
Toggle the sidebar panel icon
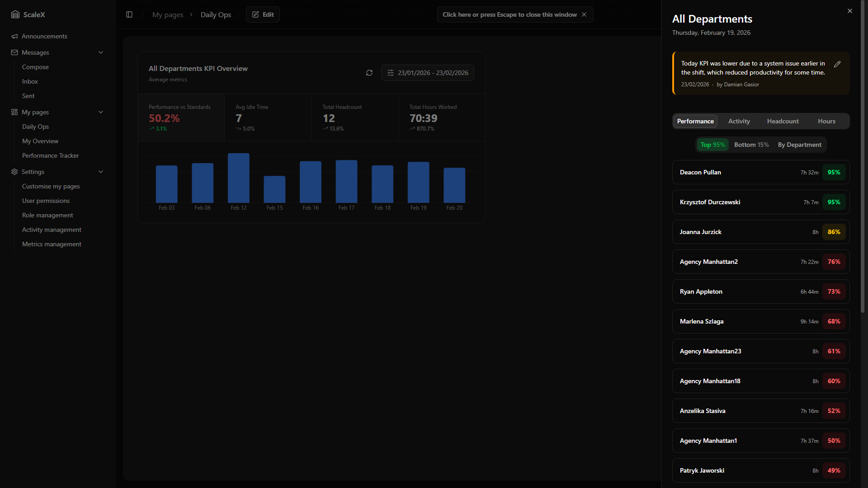click(x=129, y=14)
